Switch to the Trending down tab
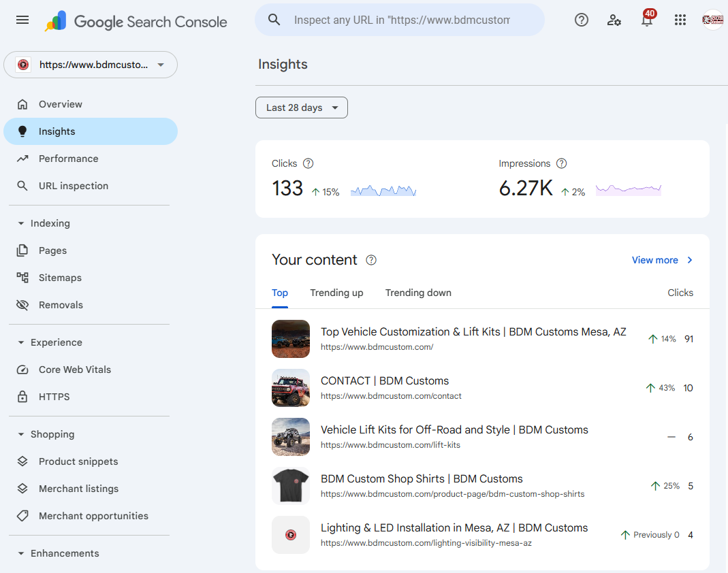 tap(418, 293)
